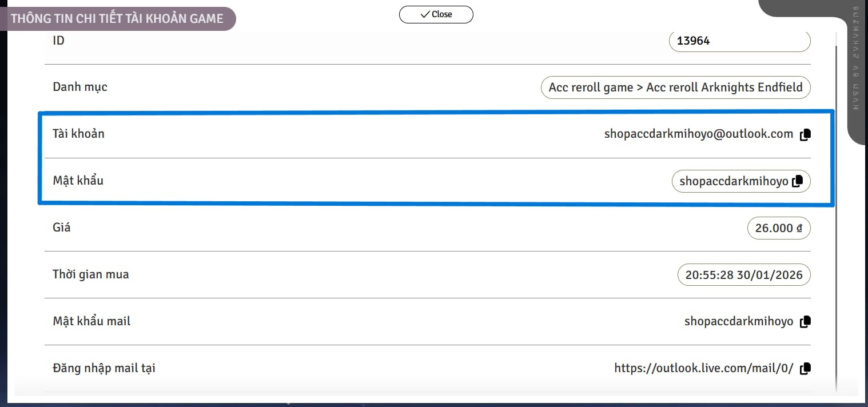This screenshot has width=868, height=407.
Task: Click the Danh mục row label
Action: (x=80, y=87)
